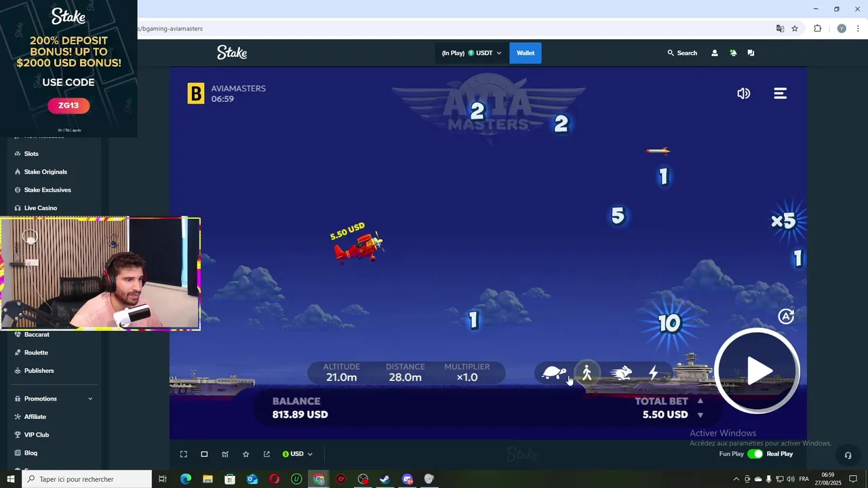The width and height of the screenshot is (868, 488).
Task: Open the live support headset icon
Action: (848, 455)
